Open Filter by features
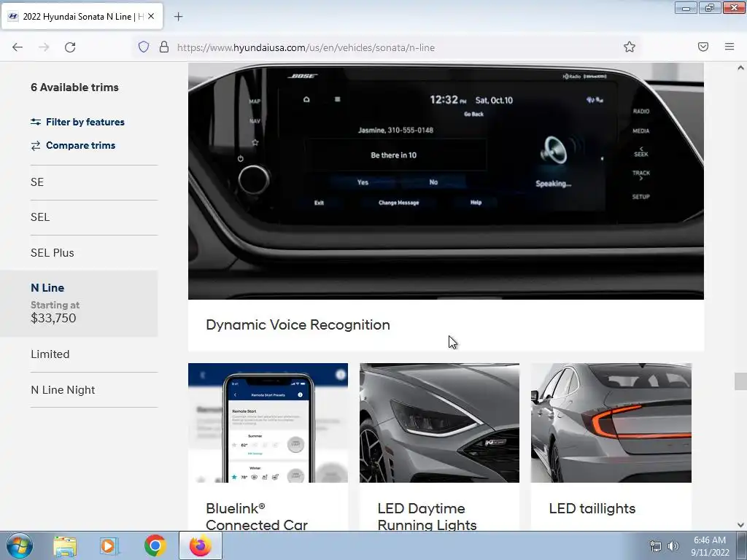The width and height of the screenshot is (747, 560). click(x=85, y=122)
